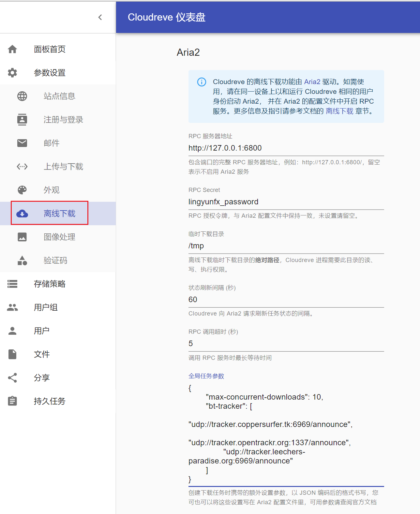Click the Cloudreve 仪表盘 title

tap(167, 17)
